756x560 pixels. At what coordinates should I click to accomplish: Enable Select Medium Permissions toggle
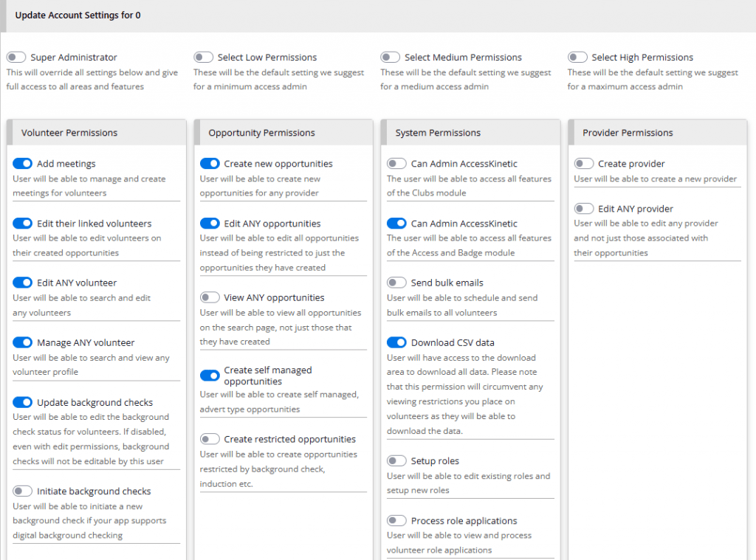coord(391,58)
